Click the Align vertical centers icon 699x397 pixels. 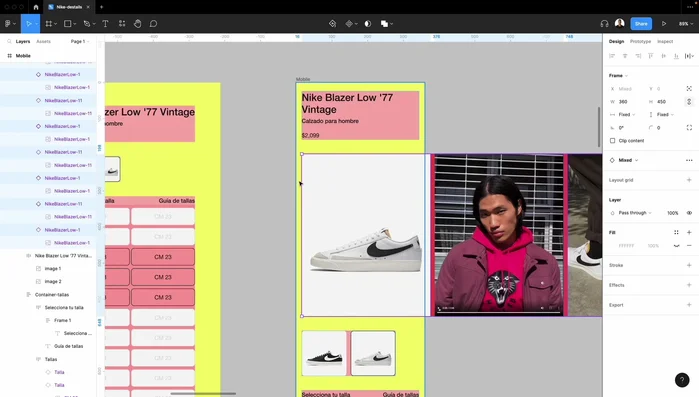point(664,56)
